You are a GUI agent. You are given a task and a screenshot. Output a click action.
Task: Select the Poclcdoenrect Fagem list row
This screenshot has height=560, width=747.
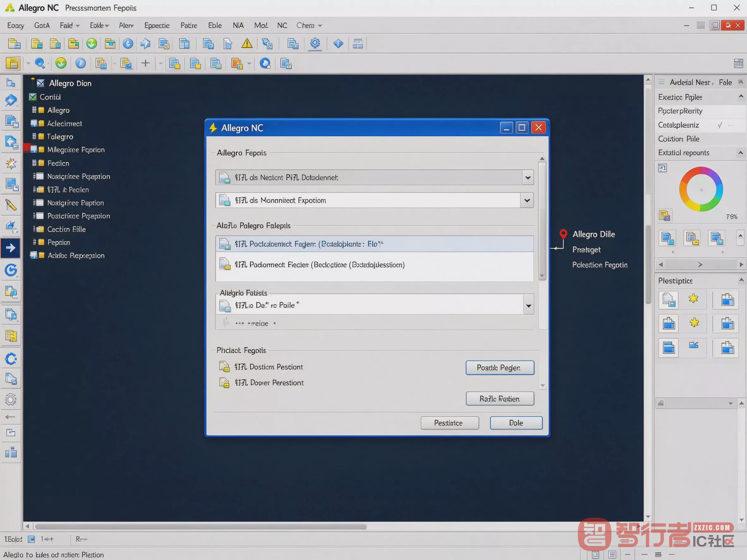(374, 244)
